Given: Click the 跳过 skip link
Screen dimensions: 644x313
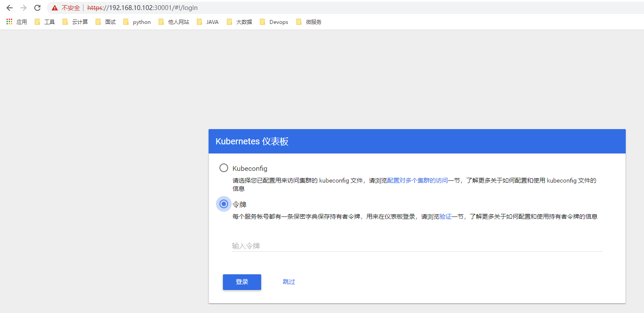Looking at the screenshot, I should pos(289,282).
